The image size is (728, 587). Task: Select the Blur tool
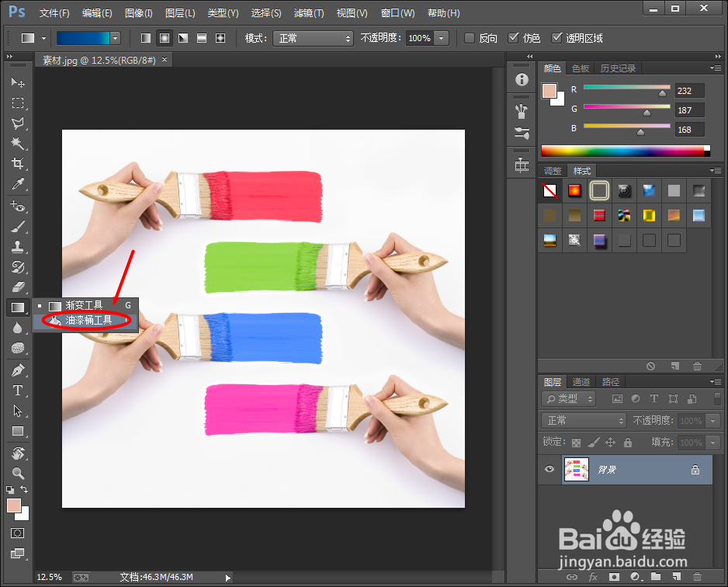click(x=18, y=328)
